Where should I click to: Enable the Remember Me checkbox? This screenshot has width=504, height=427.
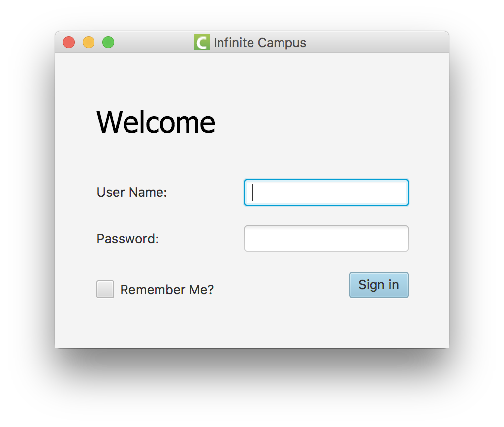(105, 289)
